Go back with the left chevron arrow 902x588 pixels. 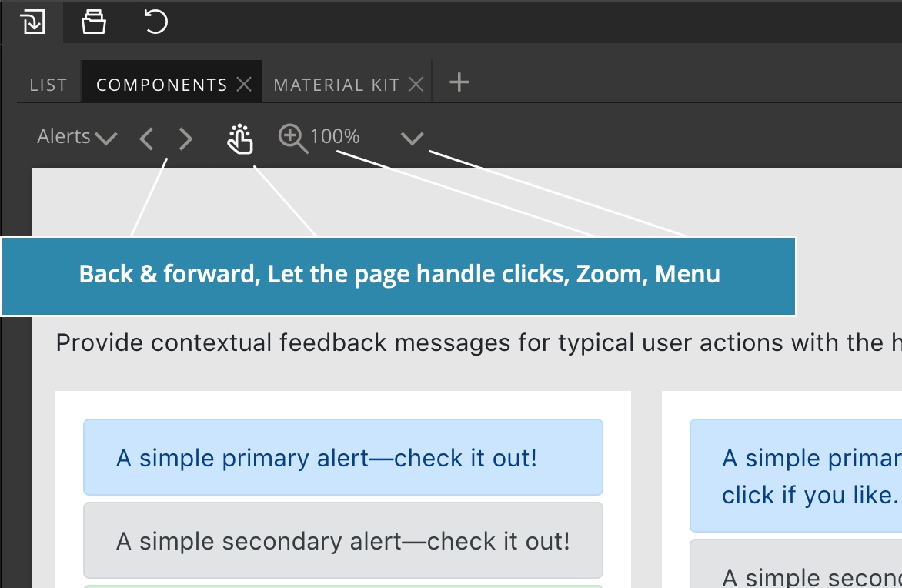click(147, 139)
